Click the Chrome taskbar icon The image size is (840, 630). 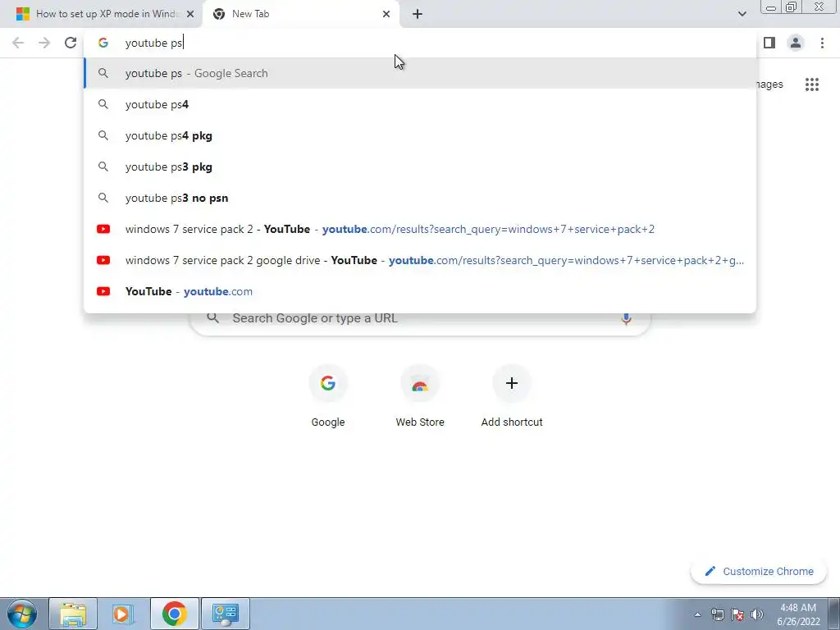174,614
